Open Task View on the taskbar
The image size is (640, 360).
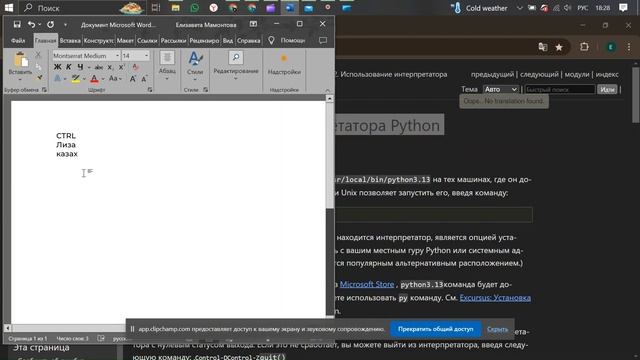point(156,8)
